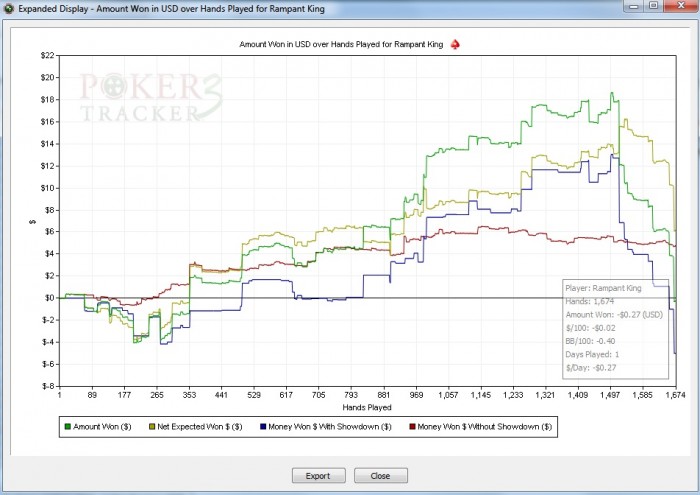The image size is (700, 495).
Task: Click the $10 y-axis label
Action: tap(47, 188)
